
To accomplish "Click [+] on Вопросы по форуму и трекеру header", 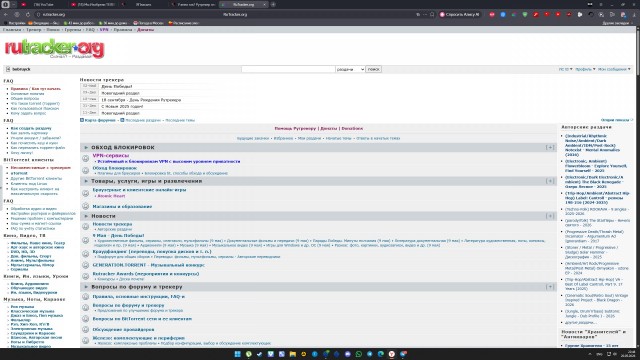I will coord(550,287).
